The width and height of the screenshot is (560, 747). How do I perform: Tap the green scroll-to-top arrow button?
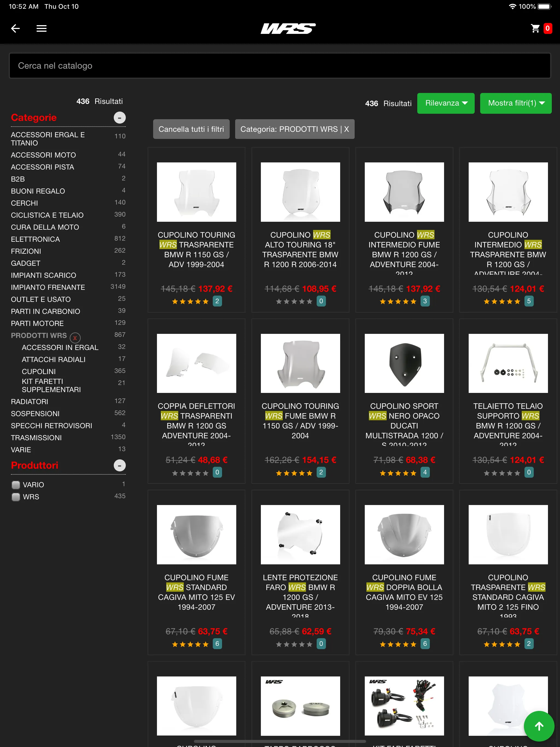(x=539, y=726)
